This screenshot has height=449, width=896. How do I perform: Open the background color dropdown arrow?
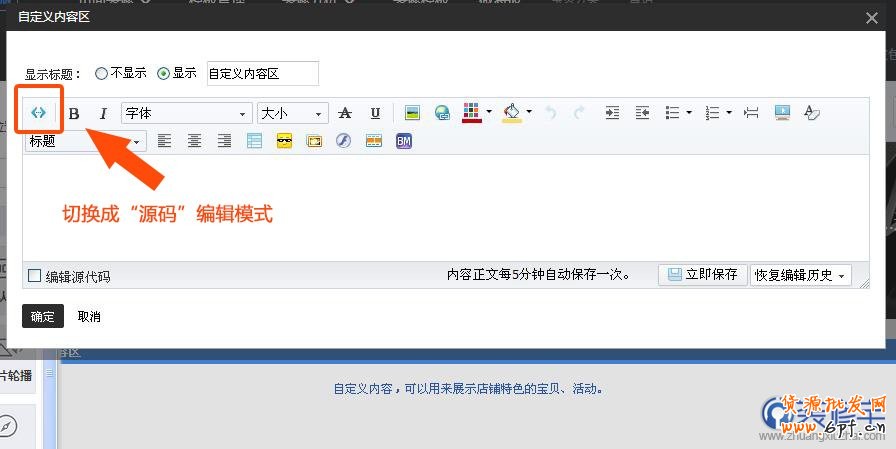point(529,112)
